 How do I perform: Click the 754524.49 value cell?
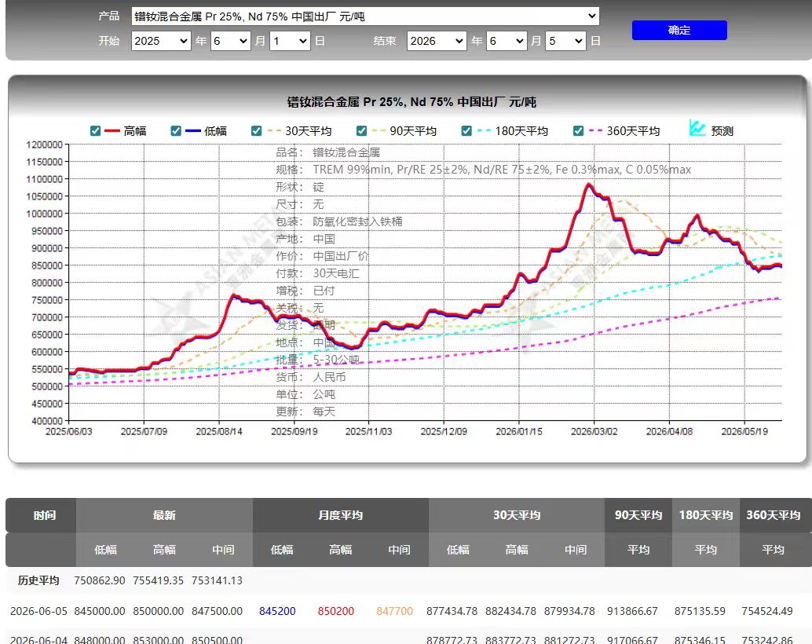pos(767,611)
